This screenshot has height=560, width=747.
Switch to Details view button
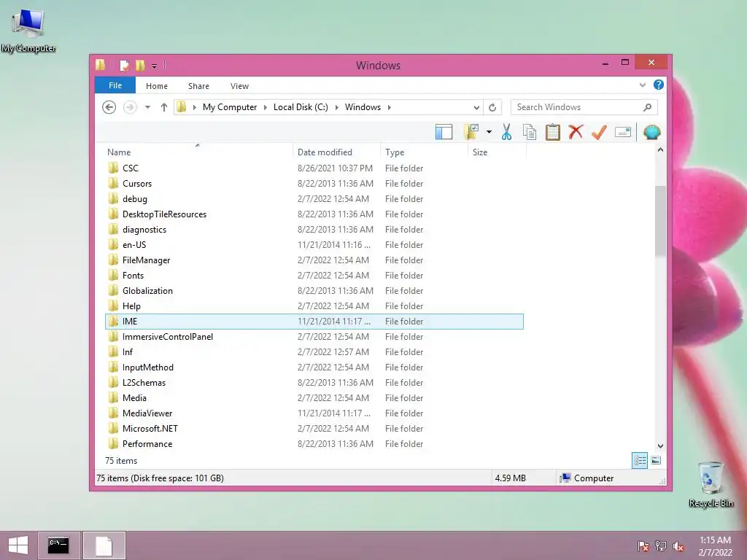point(639,460)
